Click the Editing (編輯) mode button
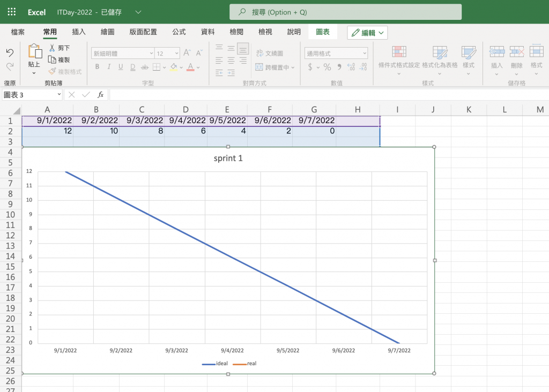 (368, 33)
